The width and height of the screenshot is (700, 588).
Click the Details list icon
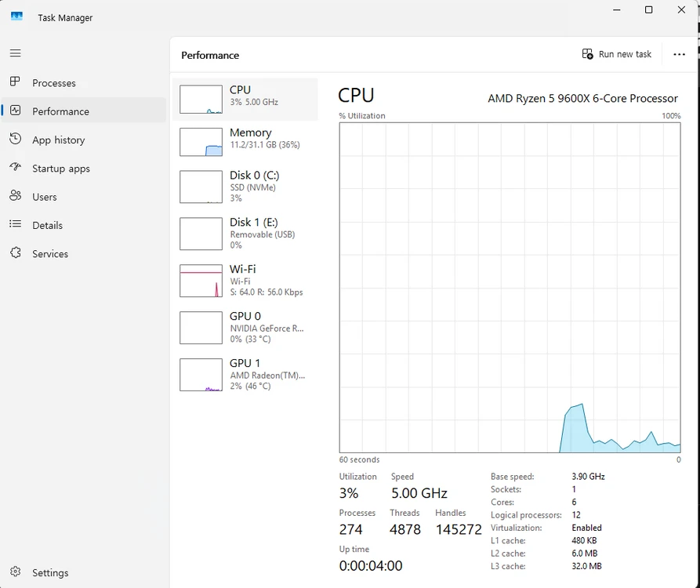(15, 224)
